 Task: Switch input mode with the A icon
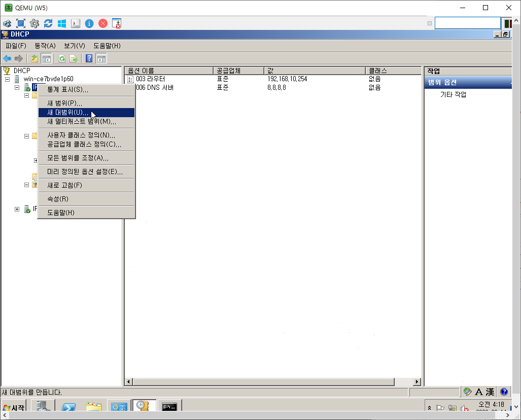point(479,392)
